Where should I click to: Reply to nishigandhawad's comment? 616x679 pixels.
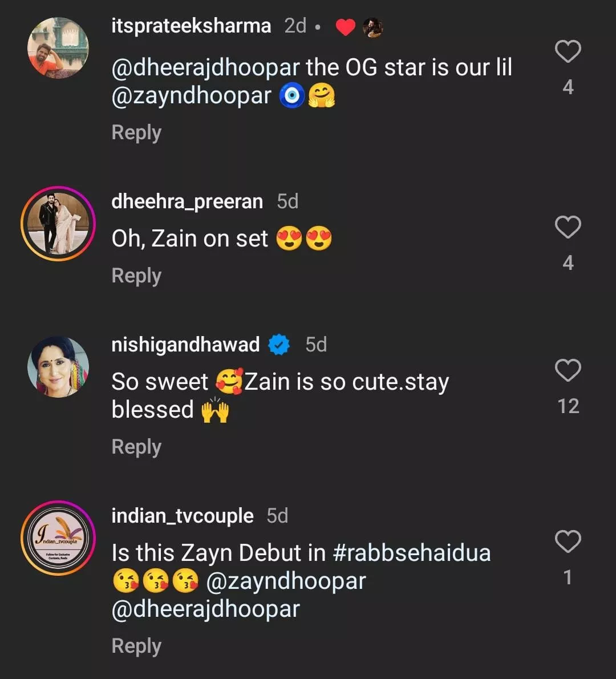[x=136, y=447]
